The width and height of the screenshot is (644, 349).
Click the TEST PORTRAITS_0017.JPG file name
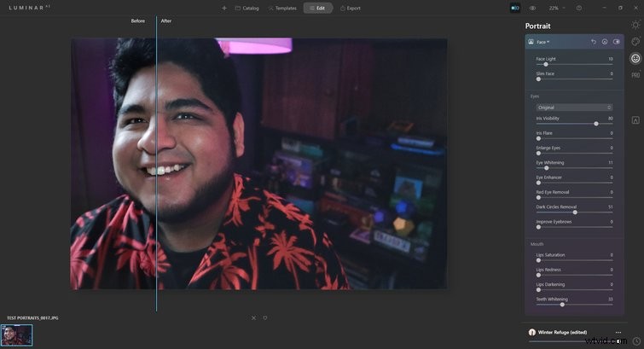click(32, 317)
